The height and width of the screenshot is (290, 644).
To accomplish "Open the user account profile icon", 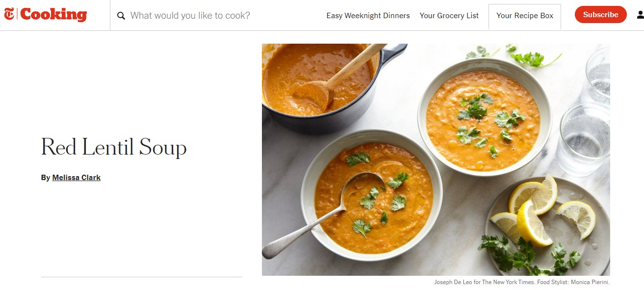I will [x=640, y=15].
